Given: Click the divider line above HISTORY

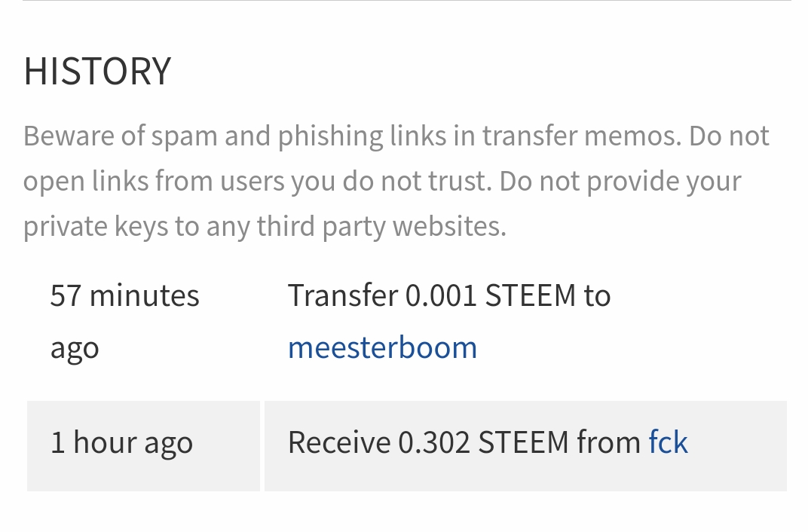Looking at the screenshot, I should click(407, 1).
